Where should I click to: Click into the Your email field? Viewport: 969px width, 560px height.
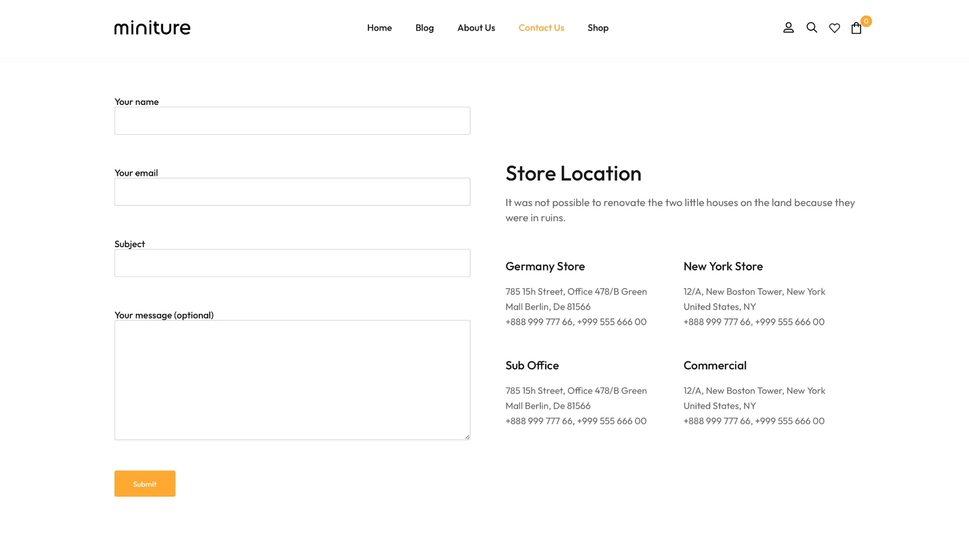tap(292, 192)
